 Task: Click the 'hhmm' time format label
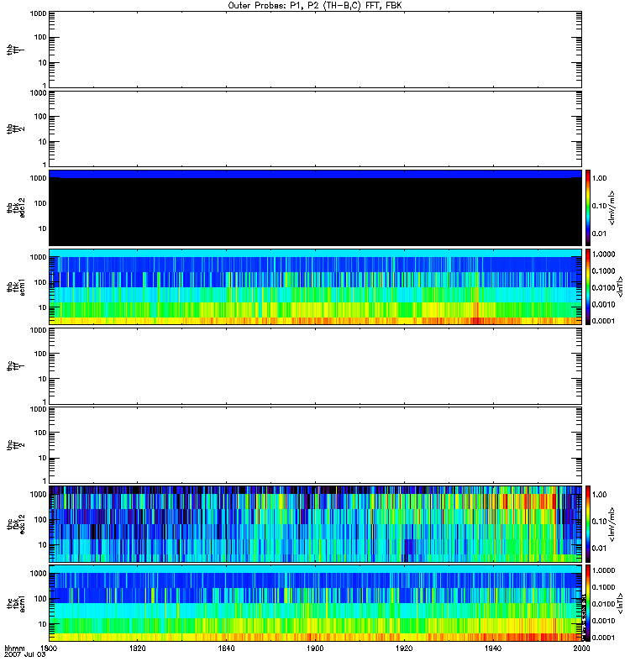pyautogui.click(x=14, y=648)
